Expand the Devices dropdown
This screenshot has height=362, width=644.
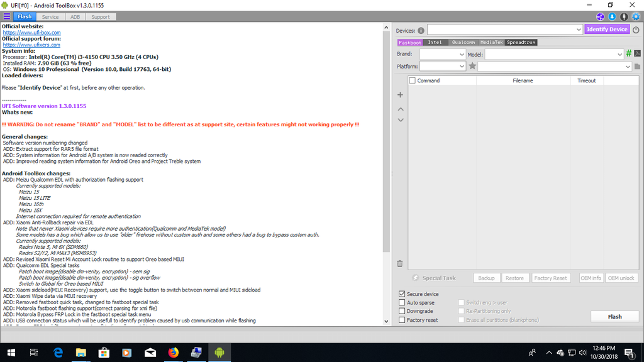pyautogui.click(x=579, y=30)
